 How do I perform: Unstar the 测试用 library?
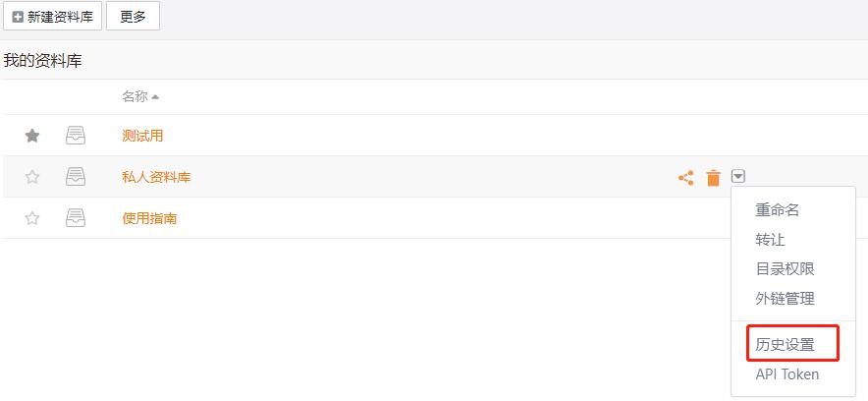pyautogui.click(x=32, y=136)
